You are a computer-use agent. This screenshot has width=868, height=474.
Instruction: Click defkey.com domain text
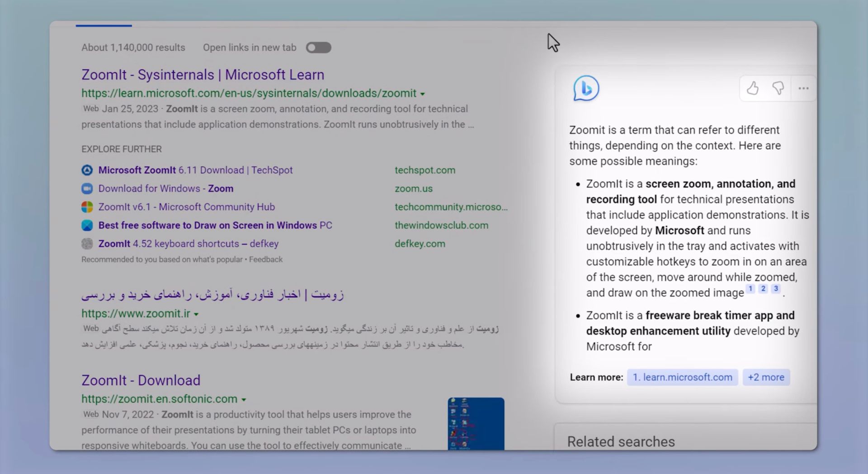point(420,244)
